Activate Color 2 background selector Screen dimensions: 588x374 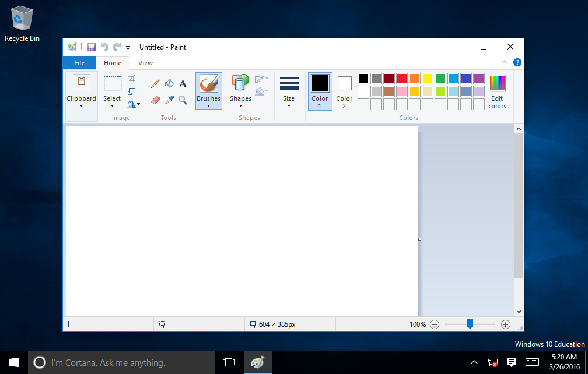344,91
